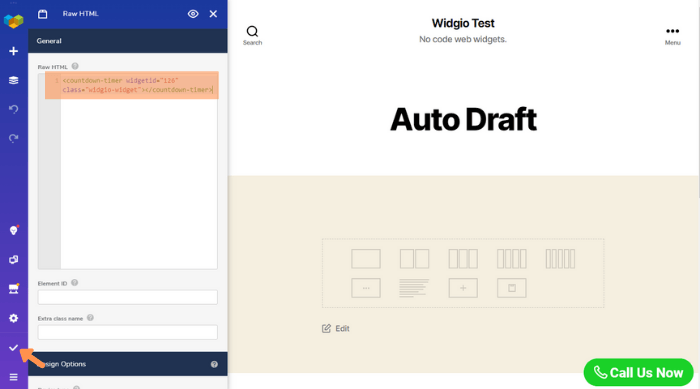Viewport: 700px width, 389px height.
Task: Open the Visual Composer Hub store icon
Action: point(13,289)
